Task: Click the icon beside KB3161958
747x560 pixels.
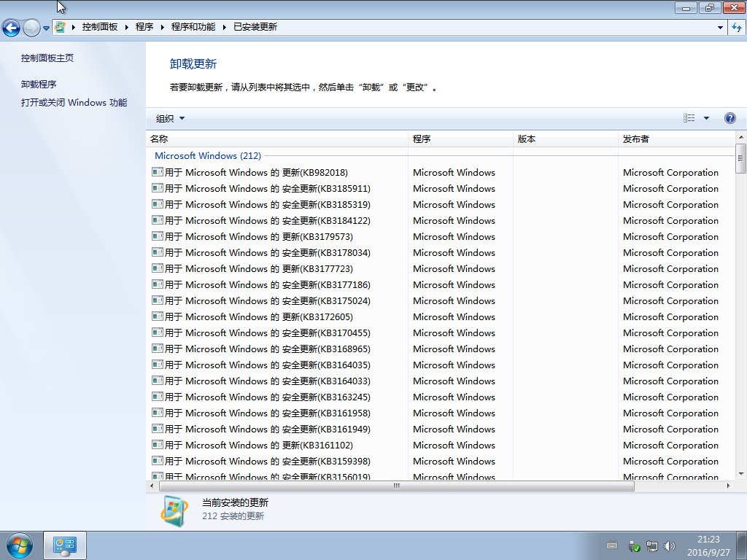Action: [x=158, y=413]
